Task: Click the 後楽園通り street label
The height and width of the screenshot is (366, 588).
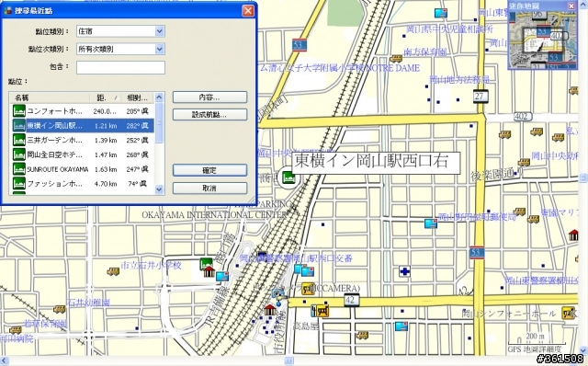Action: click(x=497, y=175)
